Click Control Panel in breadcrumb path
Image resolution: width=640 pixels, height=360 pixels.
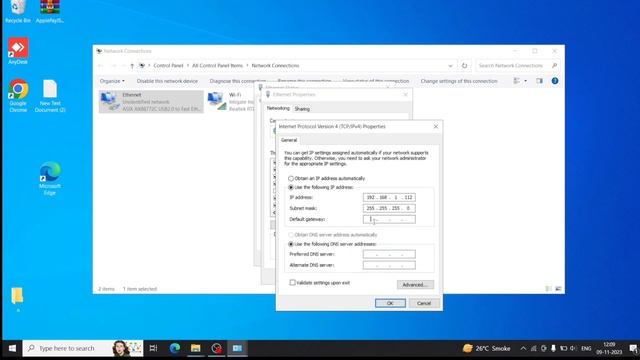click(168, 65)
